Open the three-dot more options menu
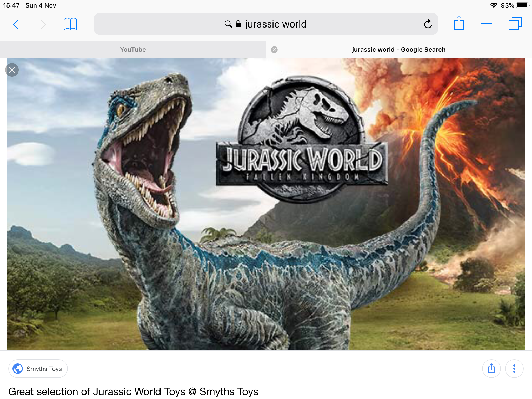The image size is (532, 399). [x=514, y=369]
